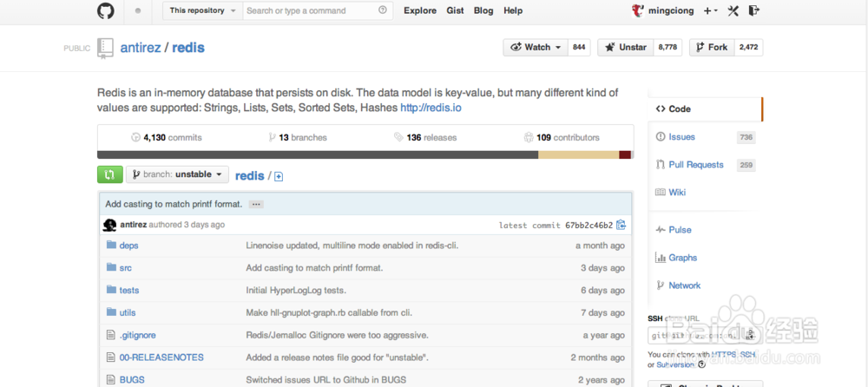
Task: Click the dark red language bar segment
Action: 625,155
